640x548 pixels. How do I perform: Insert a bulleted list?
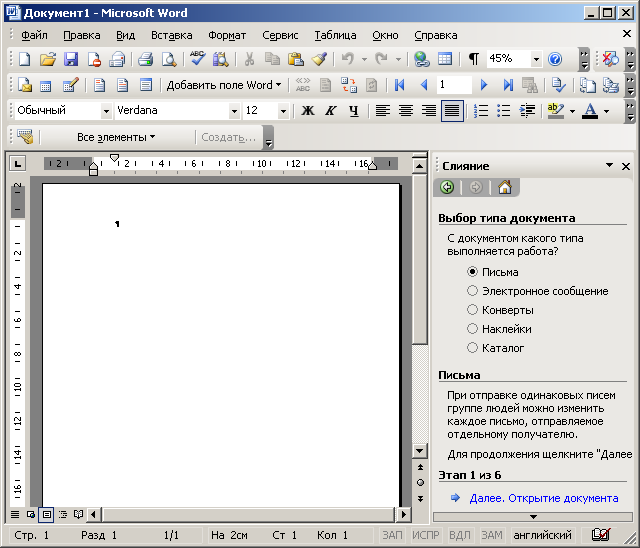click(x=504, y=111)
